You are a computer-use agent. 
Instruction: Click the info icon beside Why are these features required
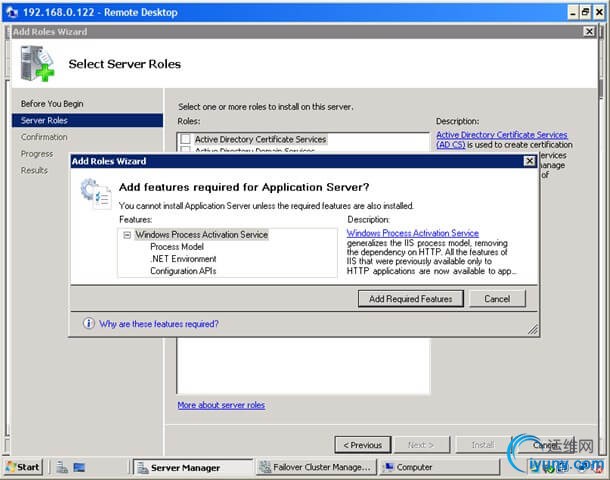(x=88, y=323)
